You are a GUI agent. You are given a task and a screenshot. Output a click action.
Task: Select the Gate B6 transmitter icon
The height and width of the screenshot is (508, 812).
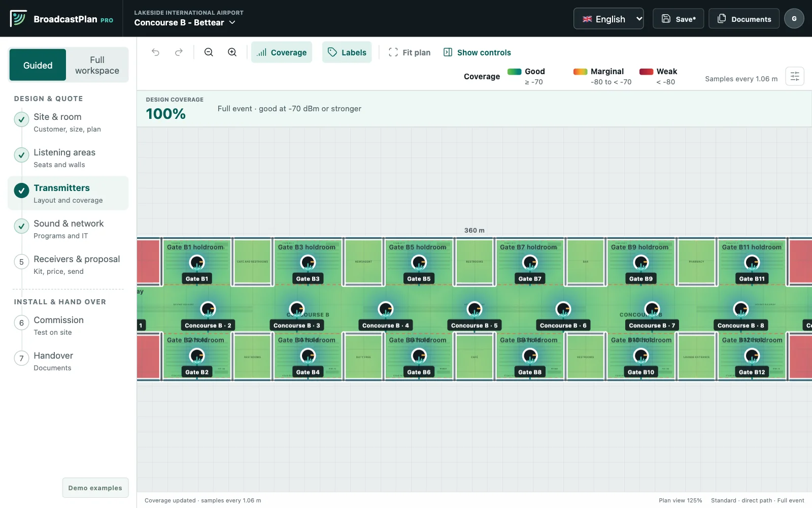[x=419, y=356]
